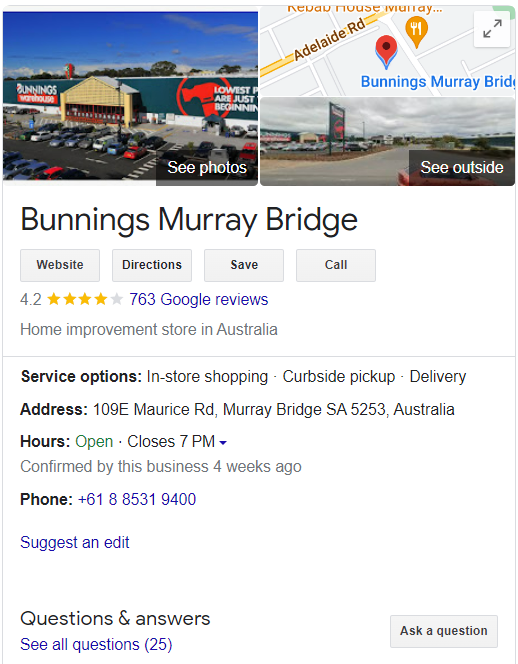Click the Bunnings Murray Bridge map label

click(438, 81)
